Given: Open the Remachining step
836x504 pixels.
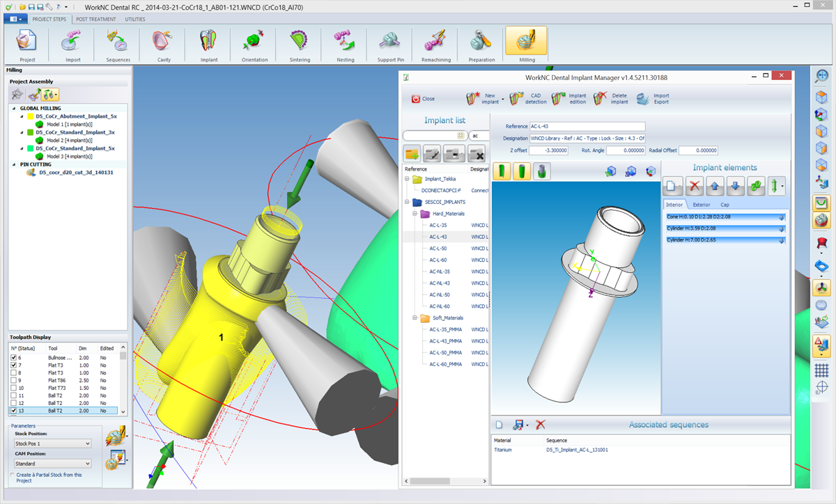Looking at the screenshot, I should tap(436, 46).
